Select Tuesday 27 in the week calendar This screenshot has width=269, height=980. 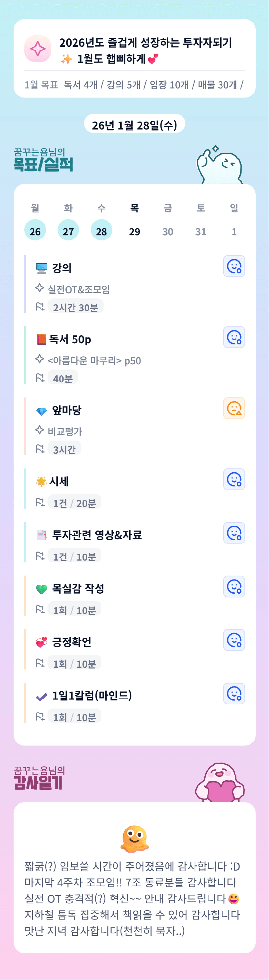pyautogui.click(x=68, y=231)
